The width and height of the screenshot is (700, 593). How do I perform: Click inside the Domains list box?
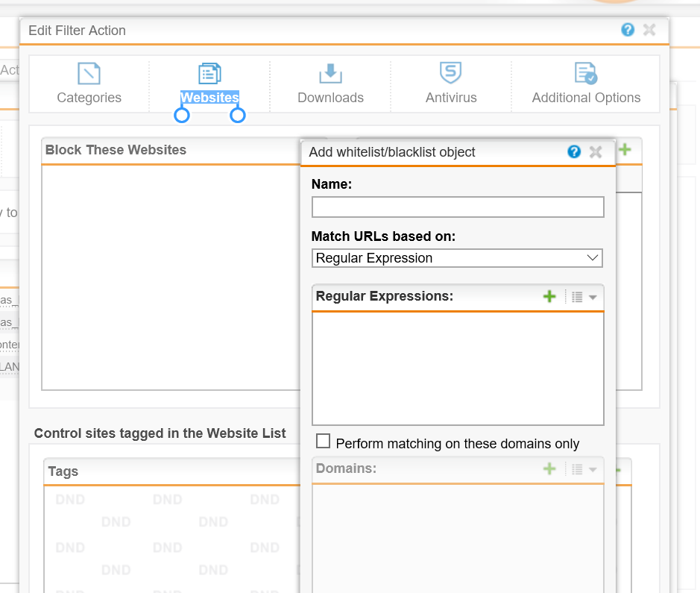coord(457,537)
